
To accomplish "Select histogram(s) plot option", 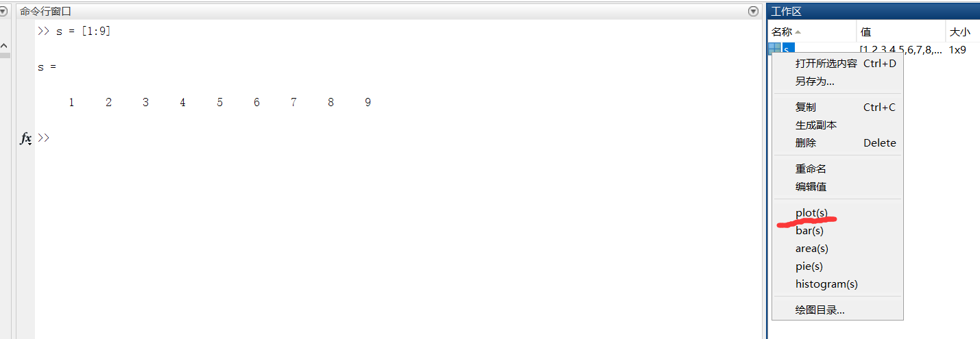I will pyautogui.click(x=826, y=284).
